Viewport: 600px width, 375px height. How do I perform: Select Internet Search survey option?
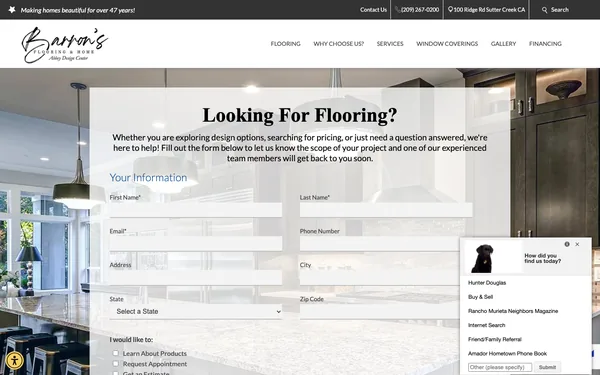point(486,325)
